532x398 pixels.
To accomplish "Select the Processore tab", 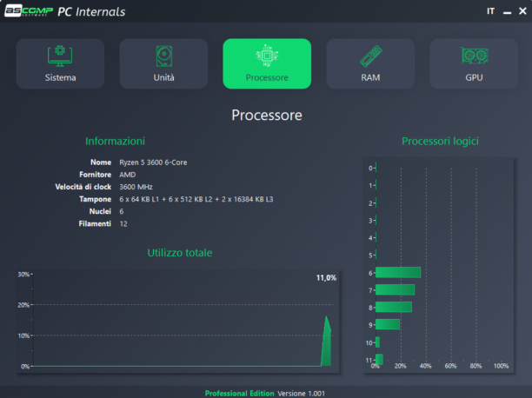I will [267, 63].
